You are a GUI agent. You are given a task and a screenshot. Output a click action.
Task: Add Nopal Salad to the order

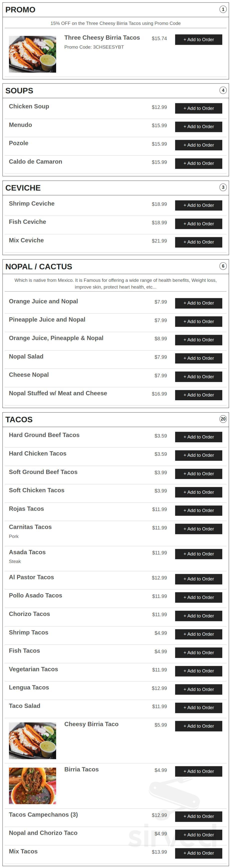[x=198, y=358]
